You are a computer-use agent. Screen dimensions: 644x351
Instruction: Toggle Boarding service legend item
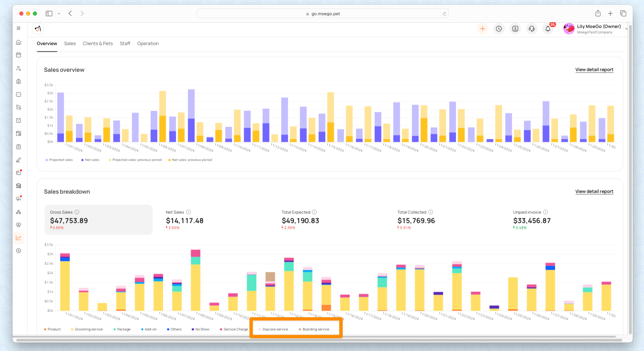pyautogui.click(x=314, y=329)
